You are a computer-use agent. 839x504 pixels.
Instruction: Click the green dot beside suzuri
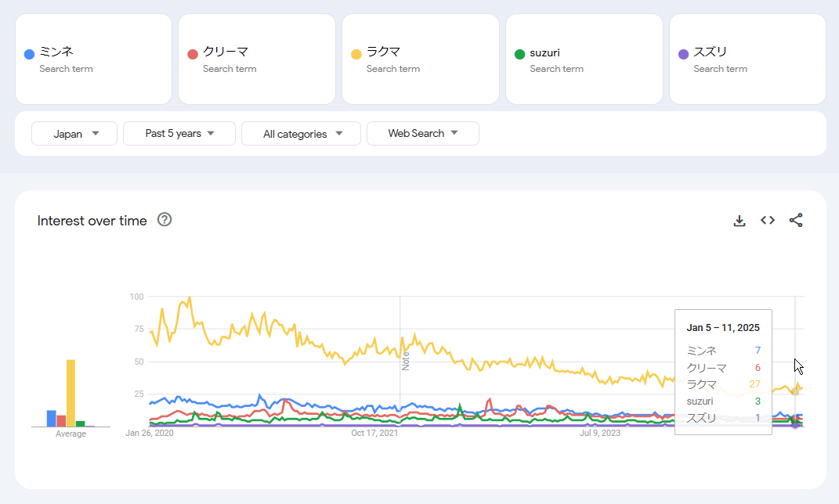click(x=519, y=54)
